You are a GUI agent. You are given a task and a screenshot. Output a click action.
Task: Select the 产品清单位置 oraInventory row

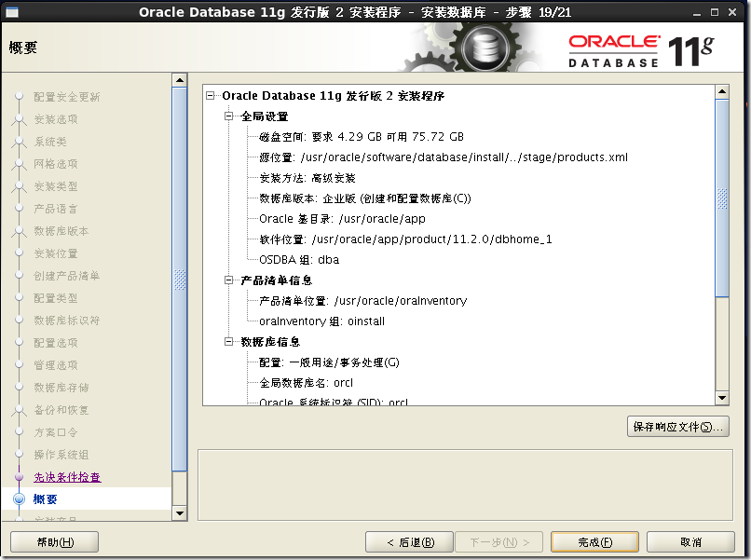363,301
